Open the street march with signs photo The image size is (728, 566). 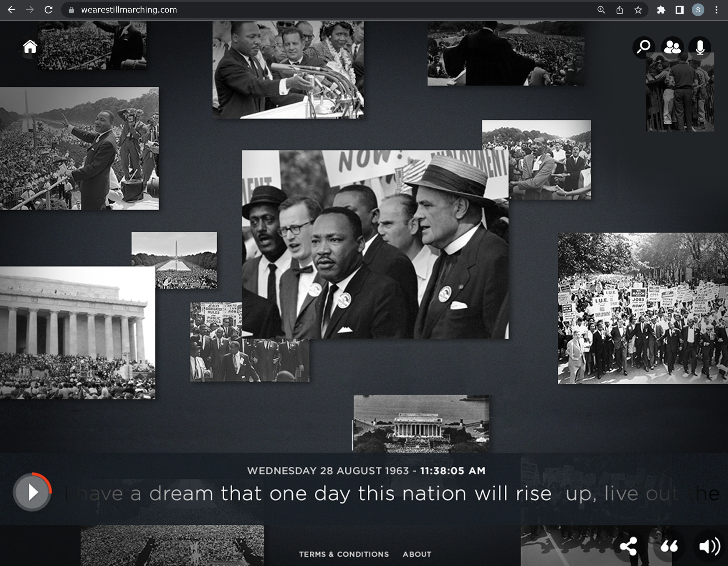point(642,308)
